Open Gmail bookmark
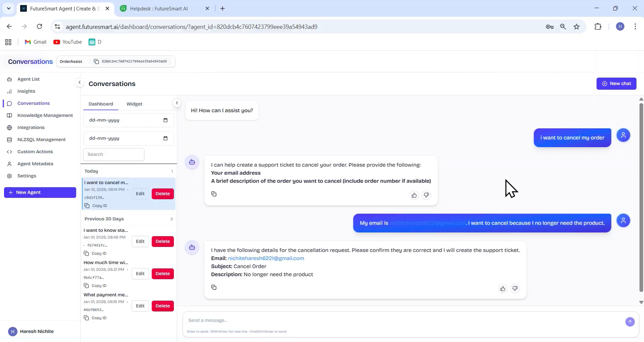 pyautogui.click(x=36, y=42)
